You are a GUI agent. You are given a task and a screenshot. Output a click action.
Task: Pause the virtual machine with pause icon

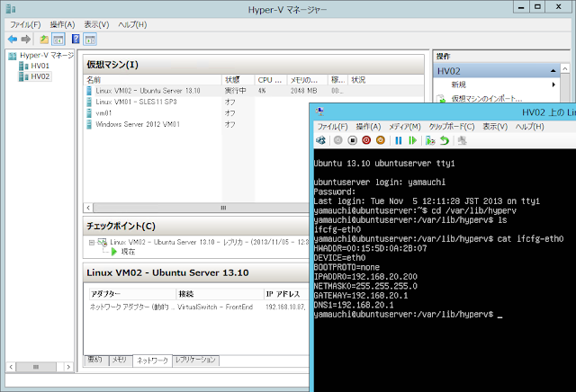398,140
